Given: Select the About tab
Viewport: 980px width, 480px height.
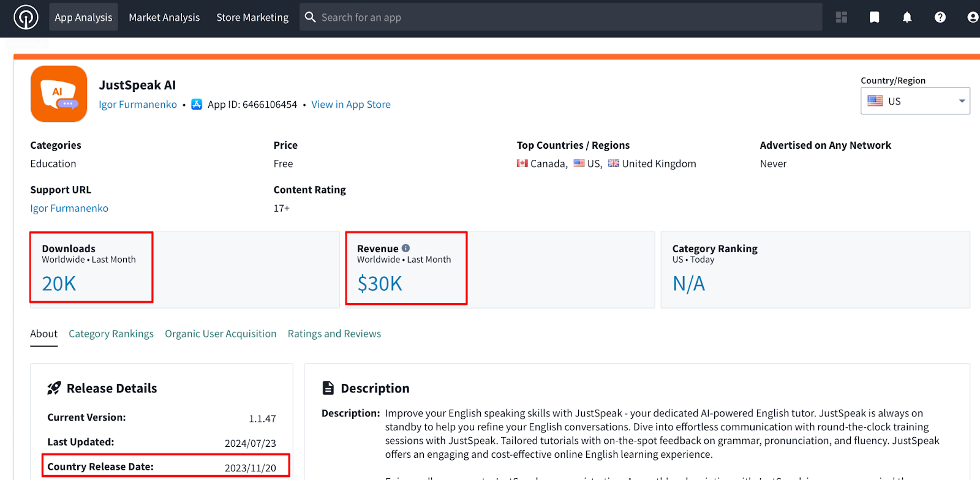Looking at the screenshot, I should (x=44, y=334).
